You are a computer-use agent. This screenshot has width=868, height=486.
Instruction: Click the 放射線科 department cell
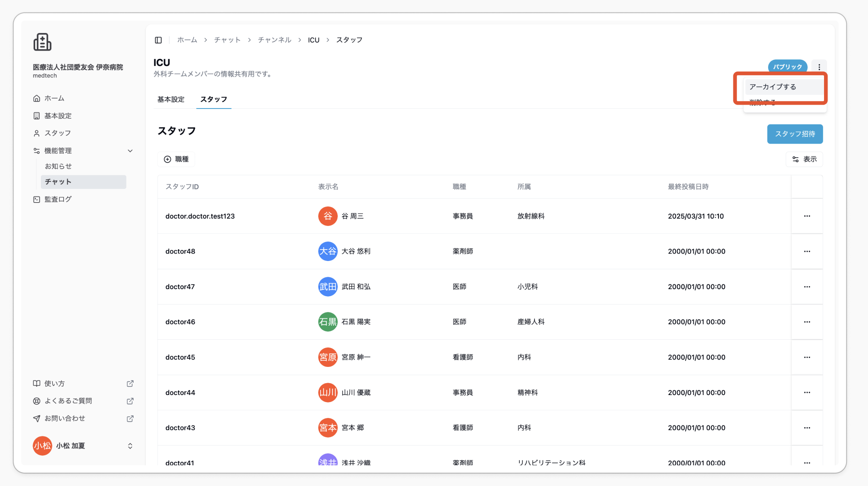point(531,216)
